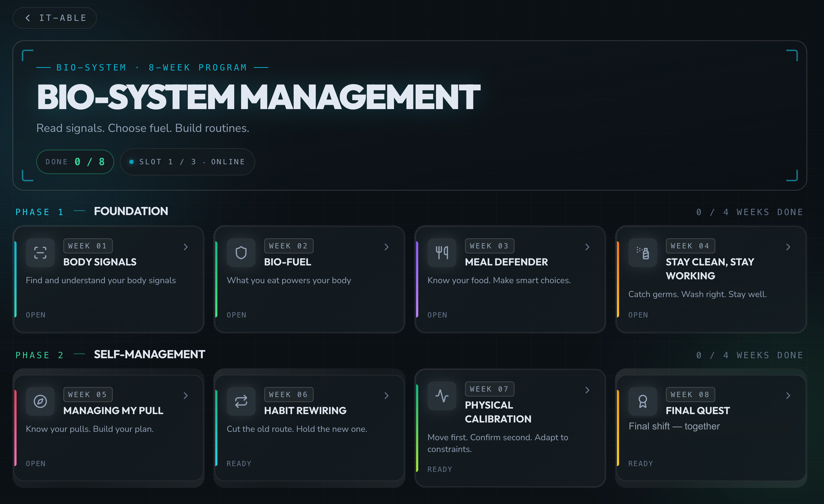Click READY status on Physical Calibration card
The width and height of the screenshot is (824, 504).
coord(440,469)
